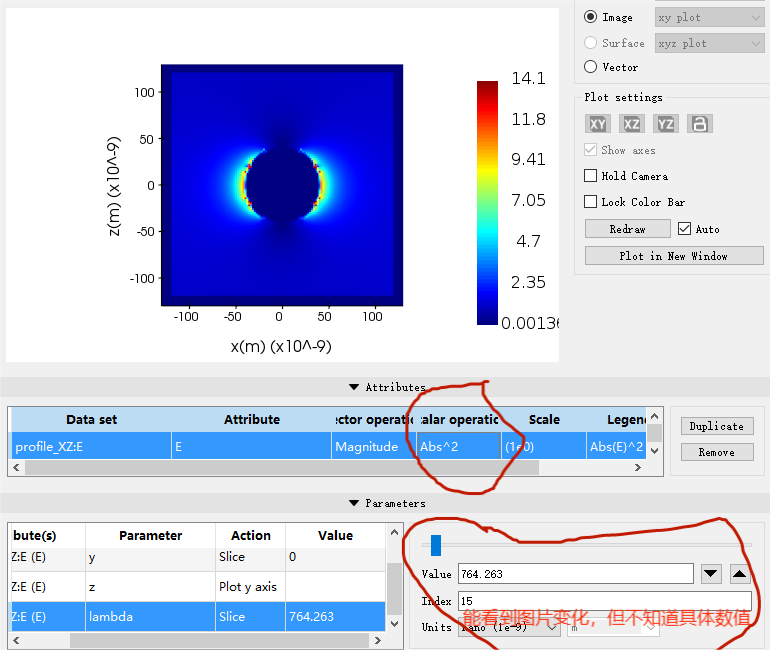Enable the Hold Camera checkbox
The width and height of the screenshot is (770, 650).
[x=591, y=176]
